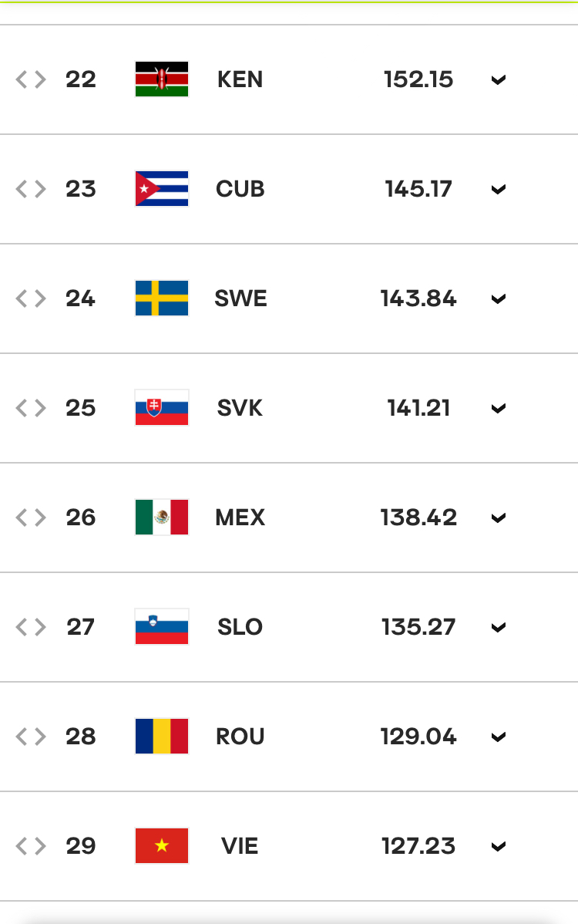Click the rank-change arrows beside rank 27
Viewport: 578px width, 924px height.
click(31, 627)
